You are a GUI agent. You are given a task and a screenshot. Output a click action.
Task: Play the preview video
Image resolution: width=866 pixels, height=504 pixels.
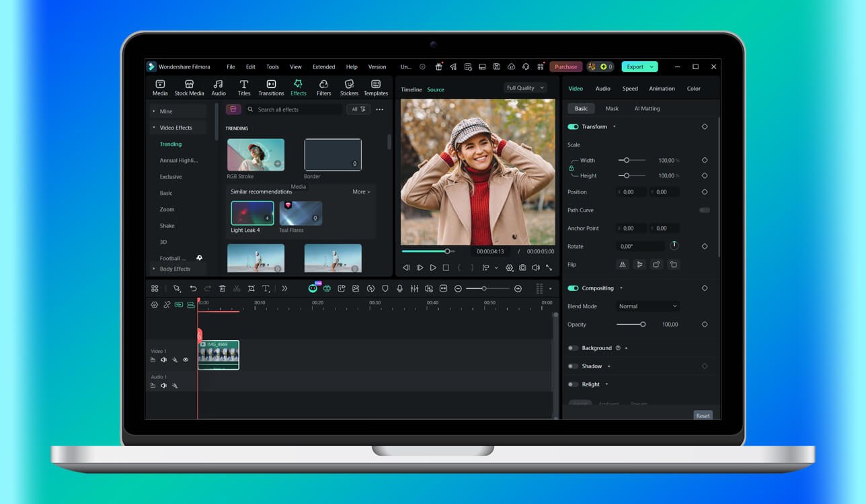(x=433, y=267)
